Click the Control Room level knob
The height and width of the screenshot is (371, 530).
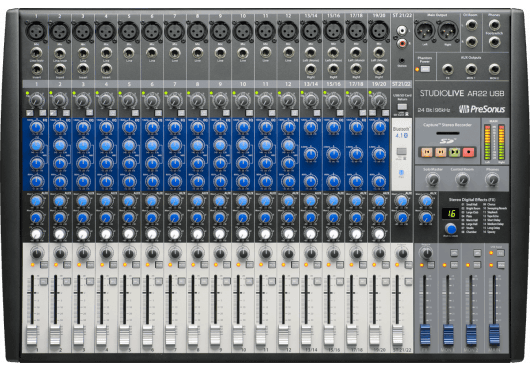(462, 179)
